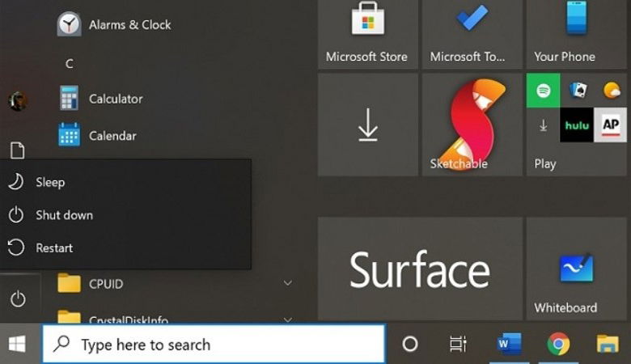This screenshot has height=364, width=631.
Task: Open the Surface tile
Action: tap(419, 269)
